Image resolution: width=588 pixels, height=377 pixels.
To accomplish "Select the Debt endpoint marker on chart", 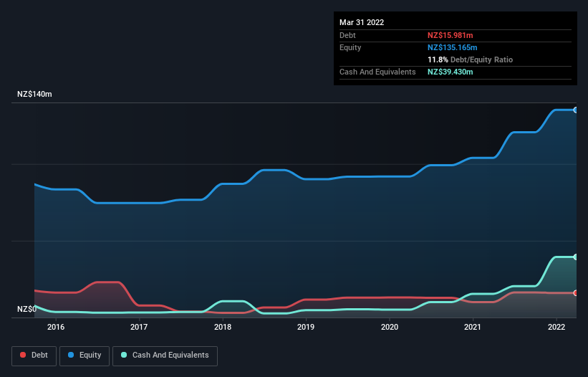I will tap(576, 293).
